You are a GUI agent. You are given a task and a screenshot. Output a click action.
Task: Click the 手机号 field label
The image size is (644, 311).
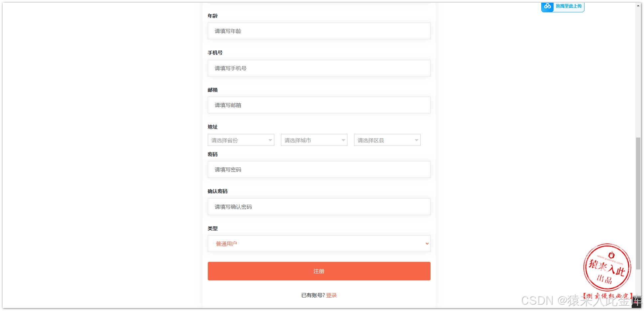coord(215,52)
